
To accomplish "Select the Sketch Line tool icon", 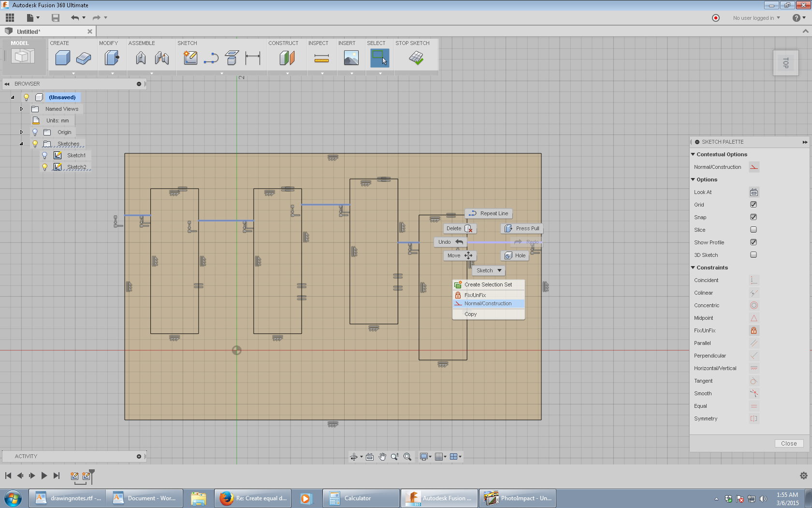I will (x=211, y=59).
